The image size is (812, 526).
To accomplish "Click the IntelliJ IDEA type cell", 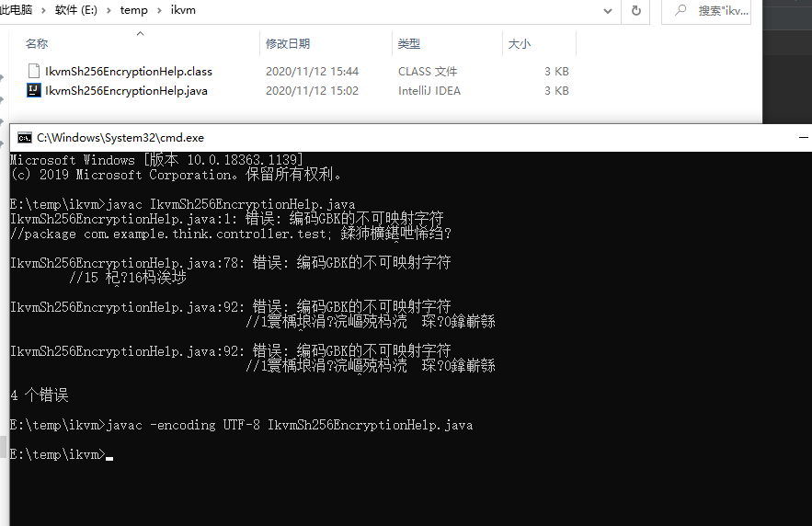I will click(429, 91).
